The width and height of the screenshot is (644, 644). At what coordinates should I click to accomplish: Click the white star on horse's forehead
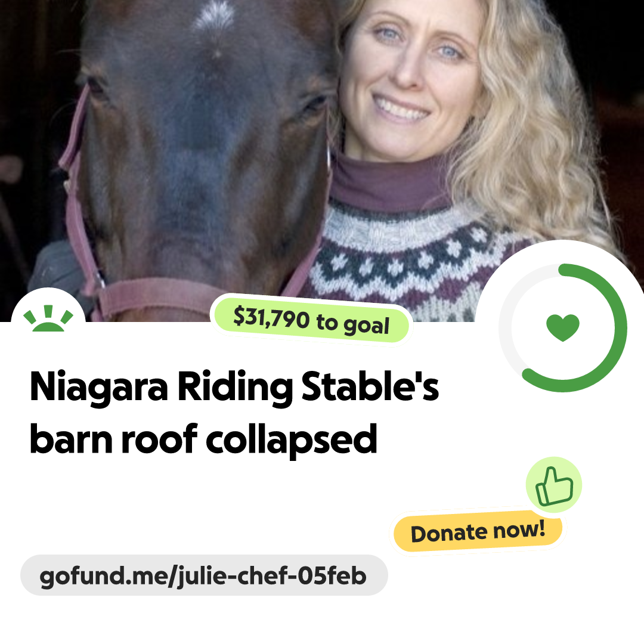[x=215, y=16]
